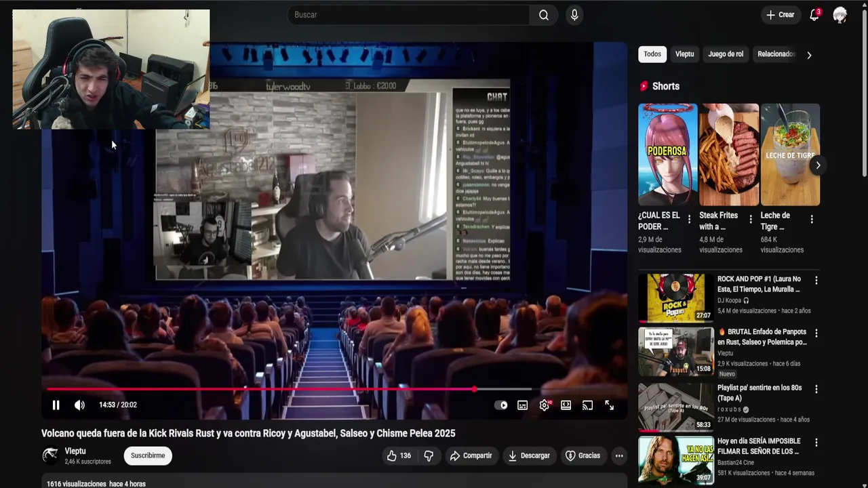Open options for Steak Frites short
Image resolution: width=868 pixels, height=488 pixels.
(x=750, y=219)
